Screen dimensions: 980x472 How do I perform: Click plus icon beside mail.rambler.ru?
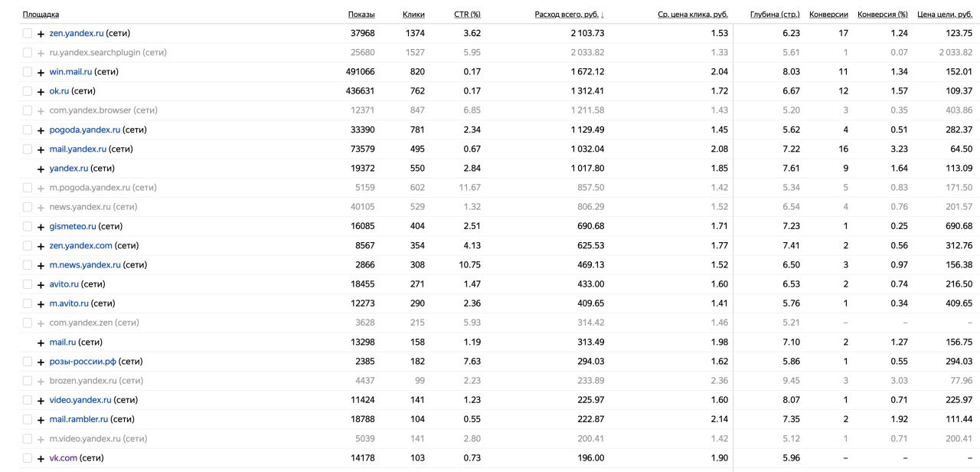(41, 420)
